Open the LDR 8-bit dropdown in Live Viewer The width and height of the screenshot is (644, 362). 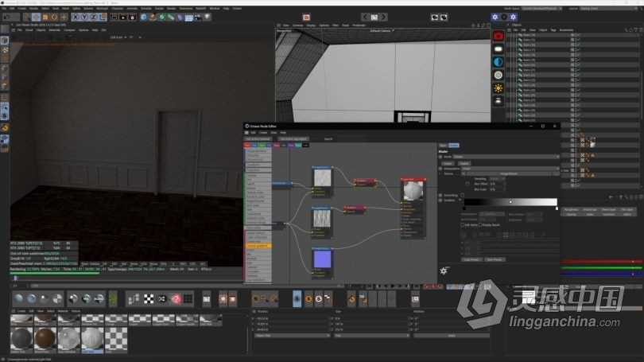point(118,37)
